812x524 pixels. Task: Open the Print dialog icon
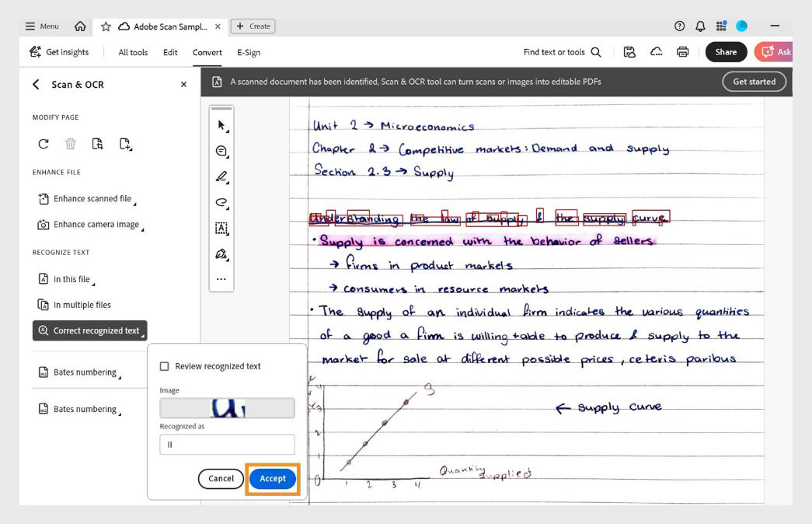(682, 51)
